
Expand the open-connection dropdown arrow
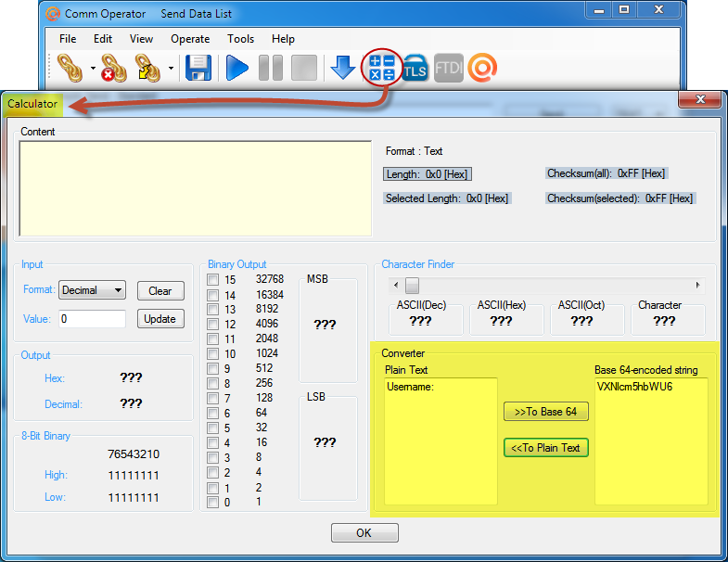[93, 68]
